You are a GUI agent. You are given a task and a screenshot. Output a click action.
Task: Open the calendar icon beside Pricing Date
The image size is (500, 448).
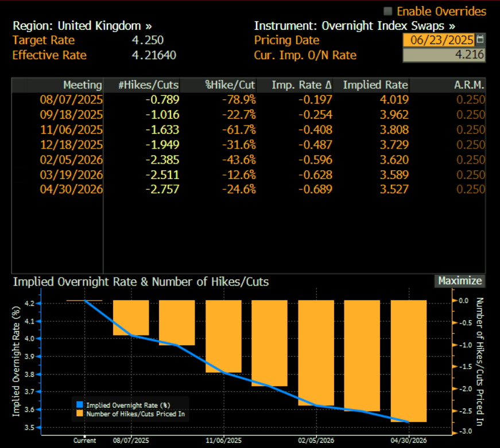click(480, 40)
